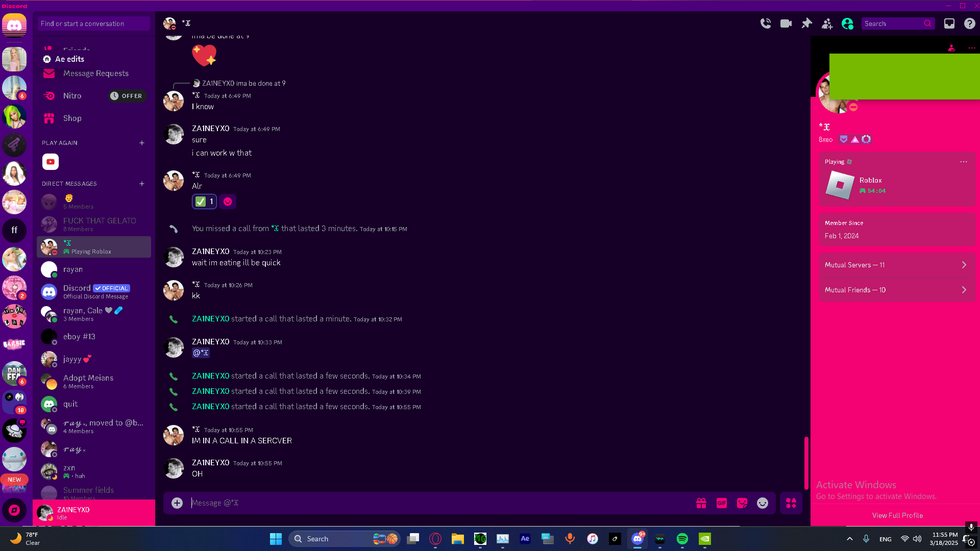Open the DM with quit
Viewport: 980px width, 551px height.
pos(94,404)
